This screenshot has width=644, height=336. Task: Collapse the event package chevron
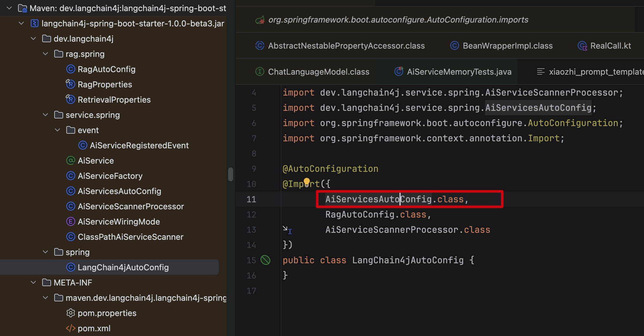pos(57,130)
